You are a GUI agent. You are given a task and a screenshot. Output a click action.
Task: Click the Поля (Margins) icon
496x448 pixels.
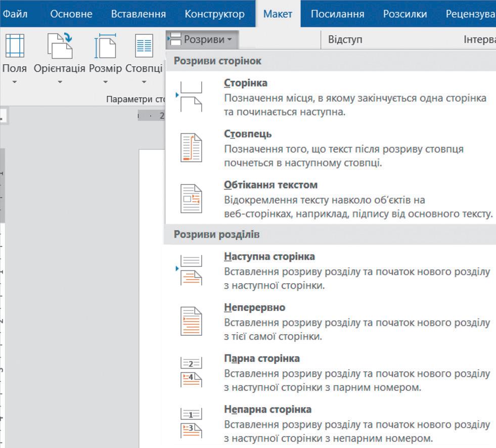click(x=14, y=47)
